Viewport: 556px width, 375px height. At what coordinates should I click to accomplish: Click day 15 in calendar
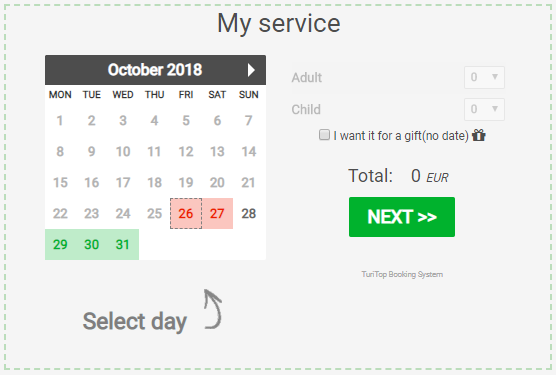click(60, 183)
